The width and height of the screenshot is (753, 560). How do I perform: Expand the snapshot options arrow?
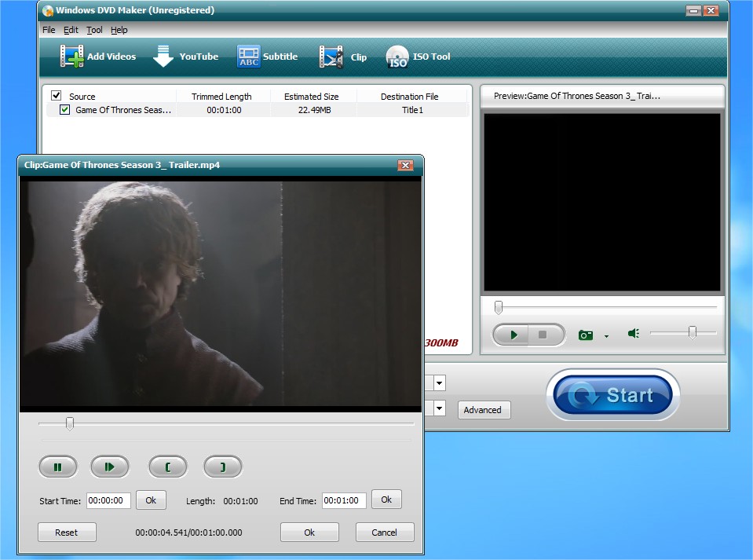606,336
